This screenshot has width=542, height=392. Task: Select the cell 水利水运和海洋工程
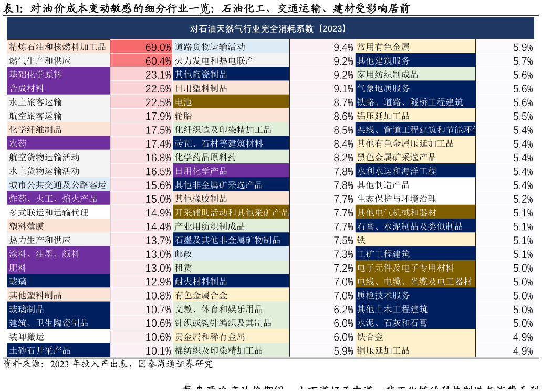point(415,171)
